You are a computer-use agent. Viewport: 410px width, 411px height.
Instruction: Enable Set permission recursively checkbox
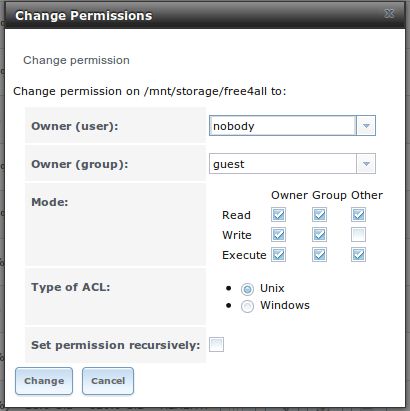click(216, 345)
